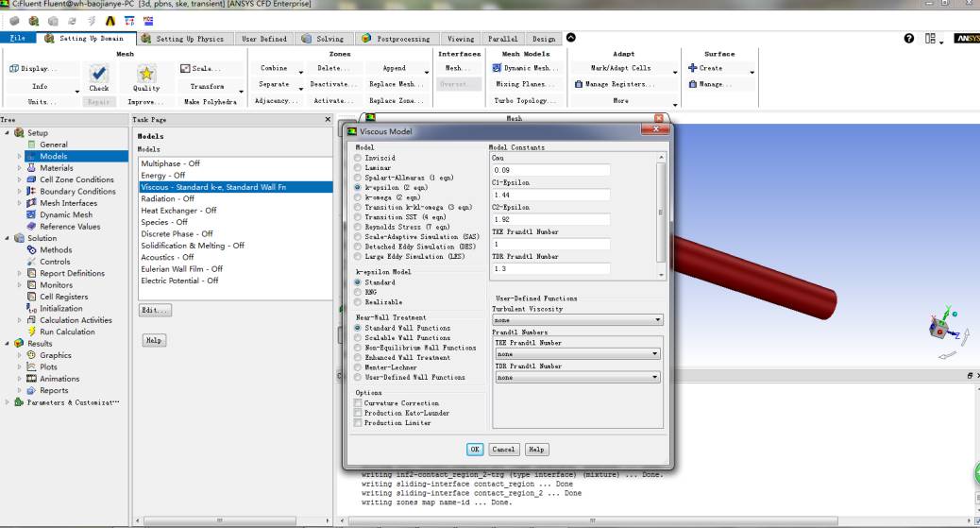Open Run Calculation in the tree
Screen dimensions: 980x528
click(x=67, y=332)
